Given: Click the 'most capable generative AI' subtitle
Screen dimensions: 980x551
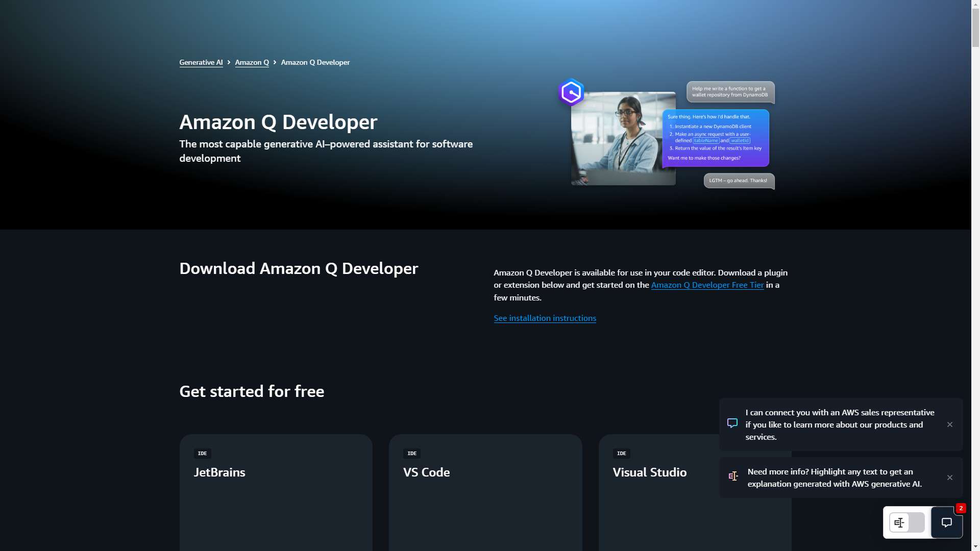Looking at the screenshot, I should click(x=326, y=151).
